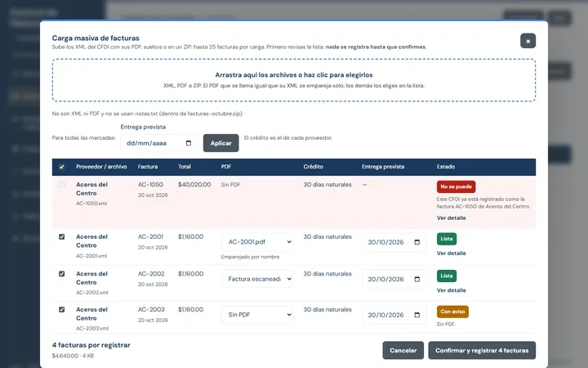Close the Carga masiva de facturas dialog
The width and height of the screenshot is (588, 368).
click(x=528, y=41)
